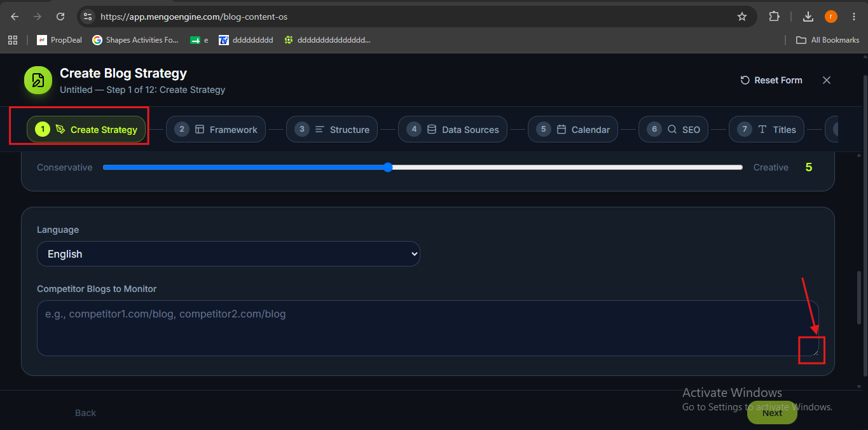Click the Conservative–Creative slider handle
This screenshot has width=868, height=430.
point(388,167)
